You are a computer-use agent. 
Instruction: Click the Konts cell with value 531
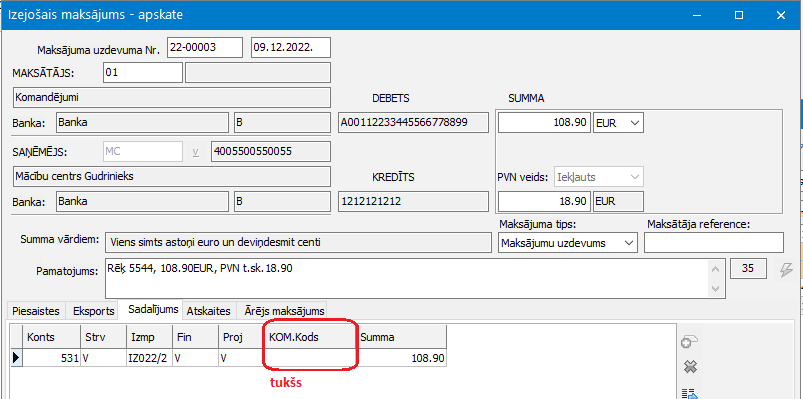tap(51, 358)
